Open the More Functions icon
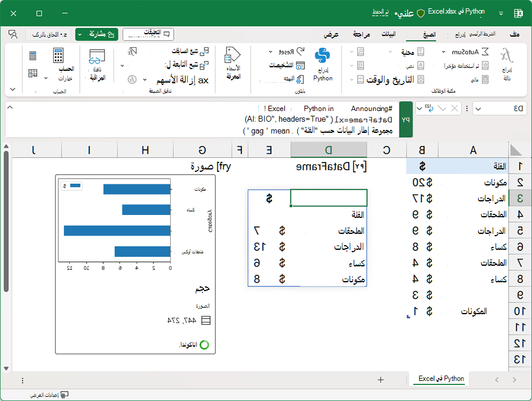This screenshot has height=401, width=532. pyautogui.click(x=361, y=80)
